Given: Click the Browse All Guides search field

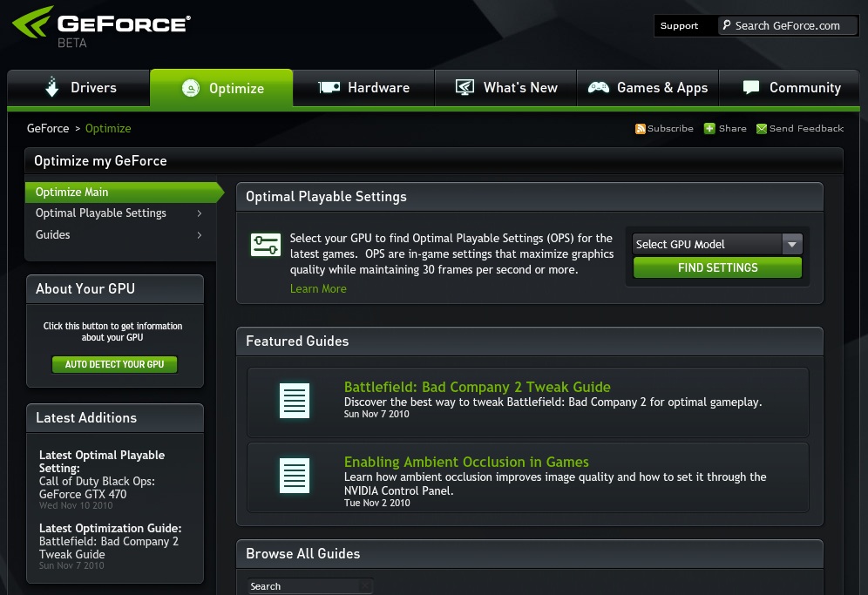Looking at the screenshot, I should coord(310,586).
